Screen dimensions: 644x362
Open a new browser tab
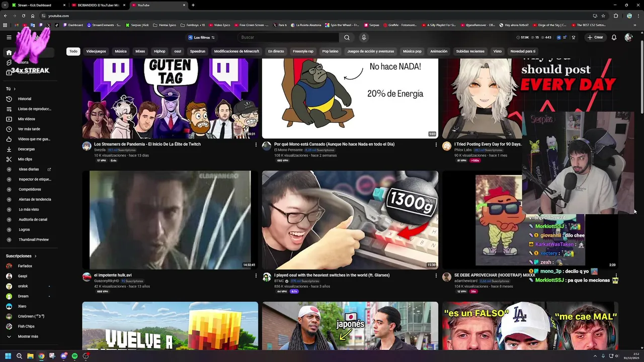(x=193, y=5)
